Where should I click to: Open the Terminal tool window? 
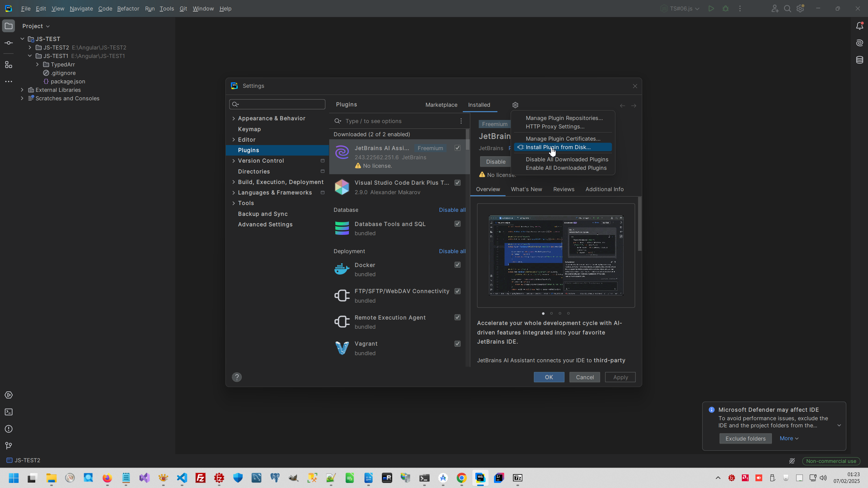point(9,412)
